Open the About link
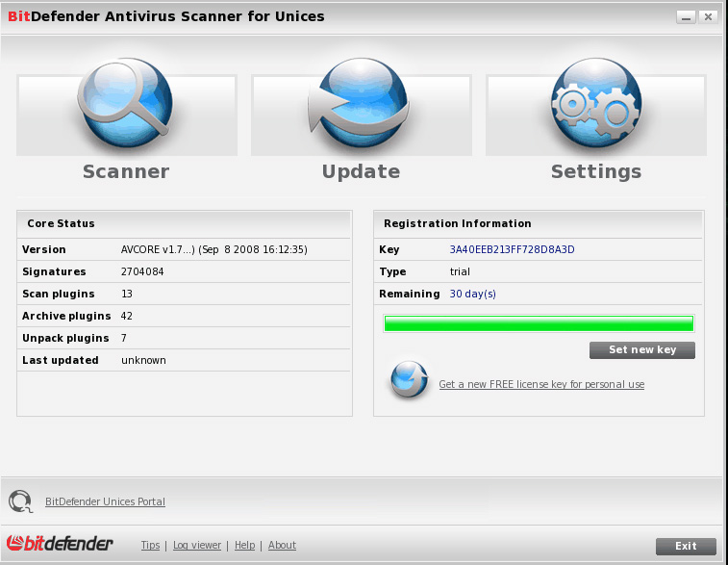Image resolution: width=728 pixels, height=565 pixels. (282, 545)
